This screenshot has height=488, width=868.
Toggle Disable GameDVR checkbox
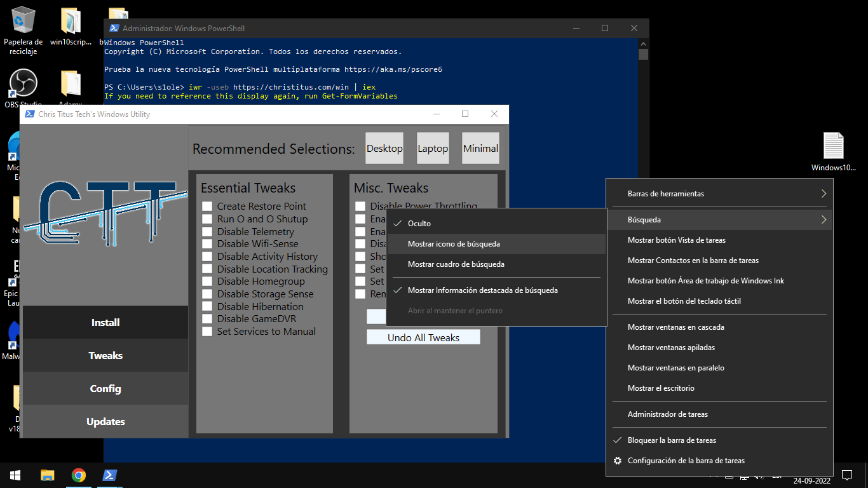click(x=207, y=319)
